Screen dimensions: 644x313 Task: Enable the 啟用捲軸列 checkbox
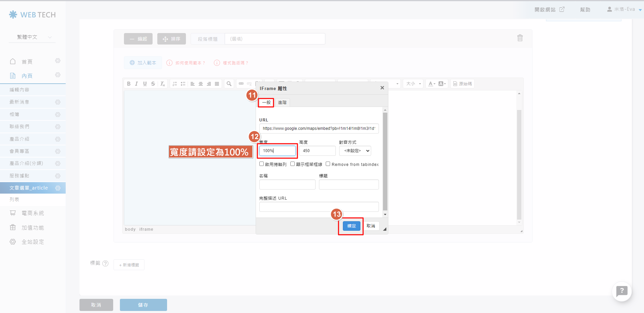[x=262, y=164]
